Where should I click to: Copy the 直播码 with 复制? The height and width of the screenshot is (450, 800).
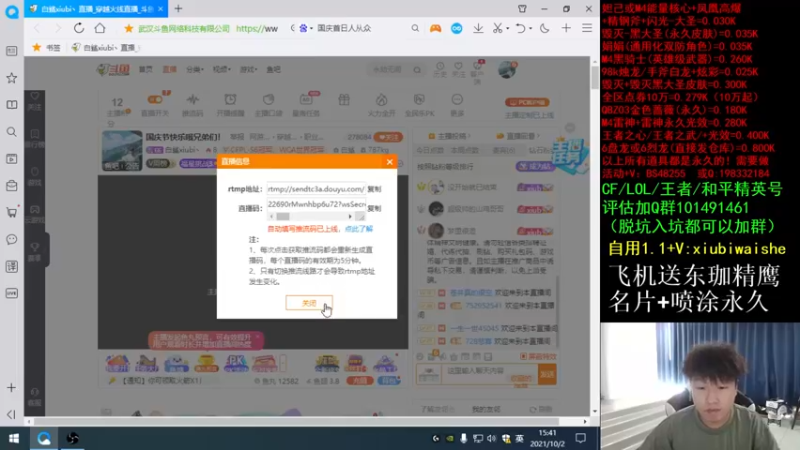(374, 208)
